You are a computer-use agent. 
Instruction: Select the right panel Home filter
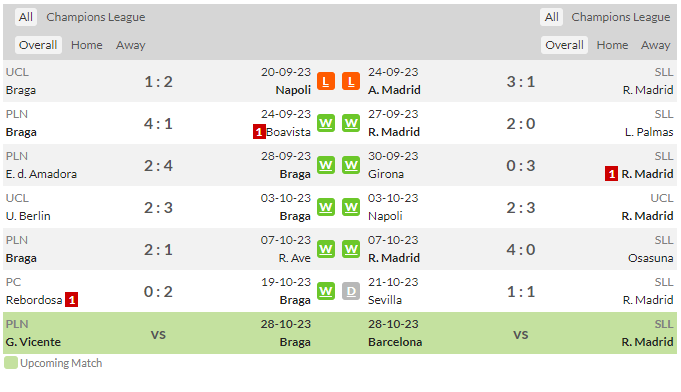[612, 45]
